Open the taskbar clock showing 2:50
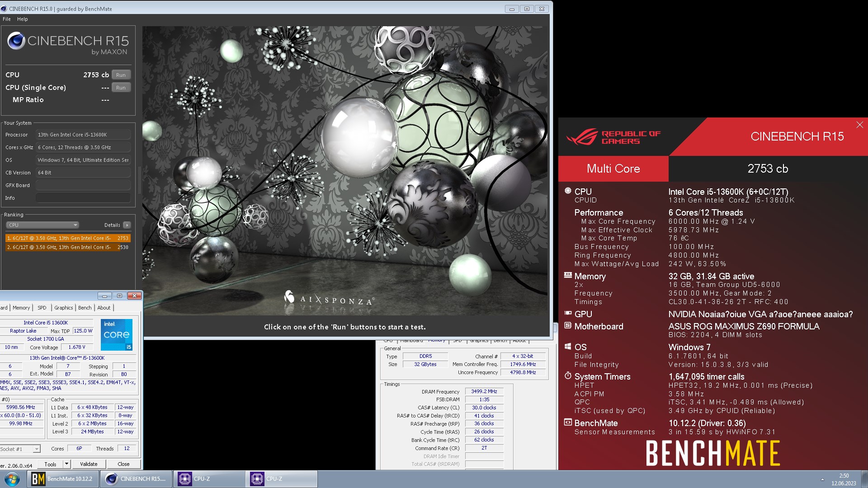 point(844,479)
